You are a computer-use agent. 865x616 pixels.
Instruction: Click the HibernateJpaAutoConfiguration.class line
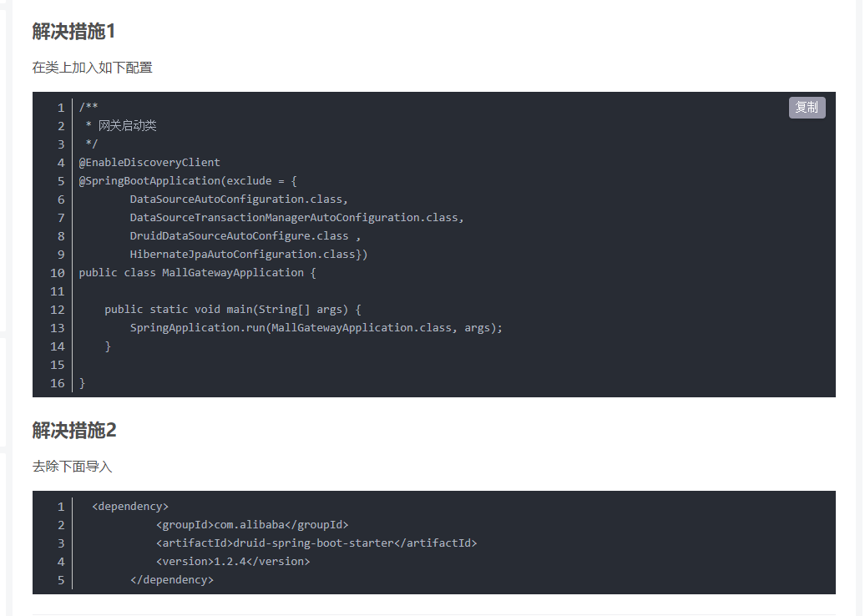pyautogui.click(x=248, y=255)
